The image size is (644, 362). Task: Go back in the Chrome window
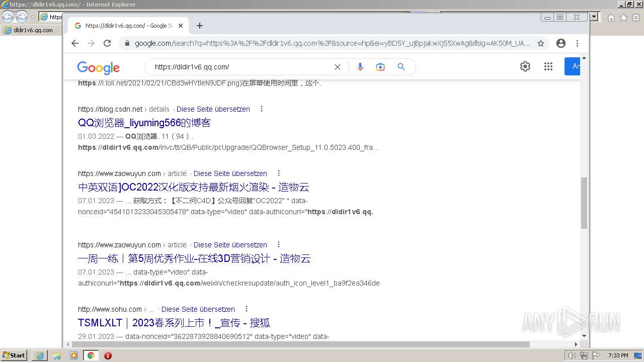click(75, 43)
